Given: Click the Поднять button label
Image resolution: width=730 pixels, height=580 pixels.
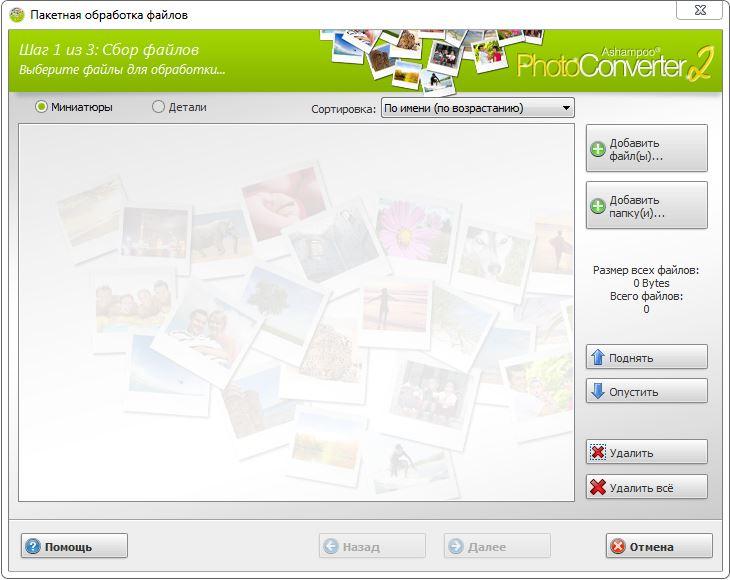Looking at the screenshot, I should pos(631,358).
